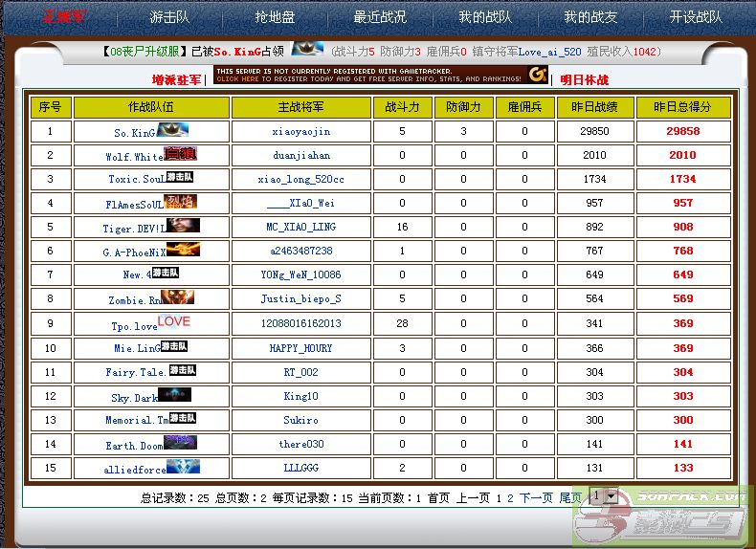The height and width of the screenshot is (549, 756).
Task: Click the 明日休战 link
Action: coord(584,80)
